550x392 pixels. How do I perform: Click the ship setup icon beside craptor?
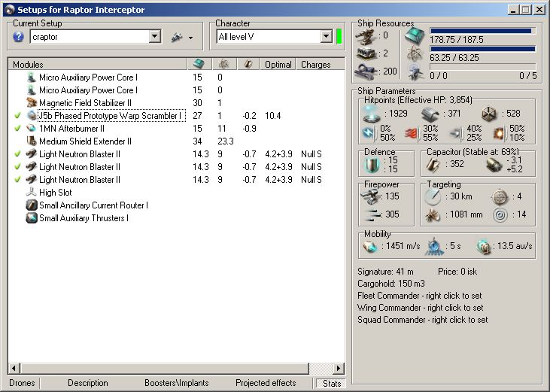(x=177, y=37)
